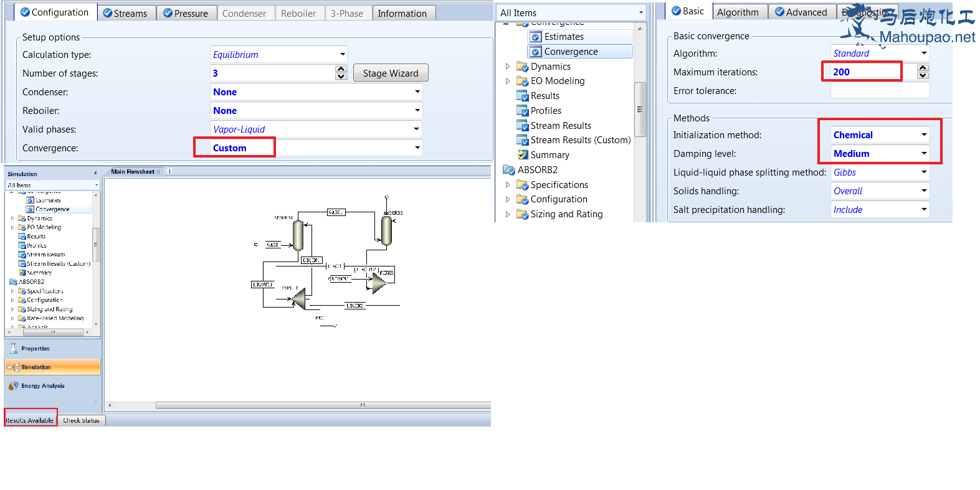Click the large navigation tree vertical scrollbar

[639, 110]
